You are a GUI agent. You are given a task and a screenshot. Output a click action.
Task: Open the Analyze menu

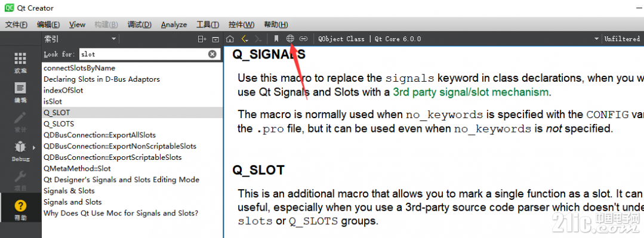click(x=174, y=24)
